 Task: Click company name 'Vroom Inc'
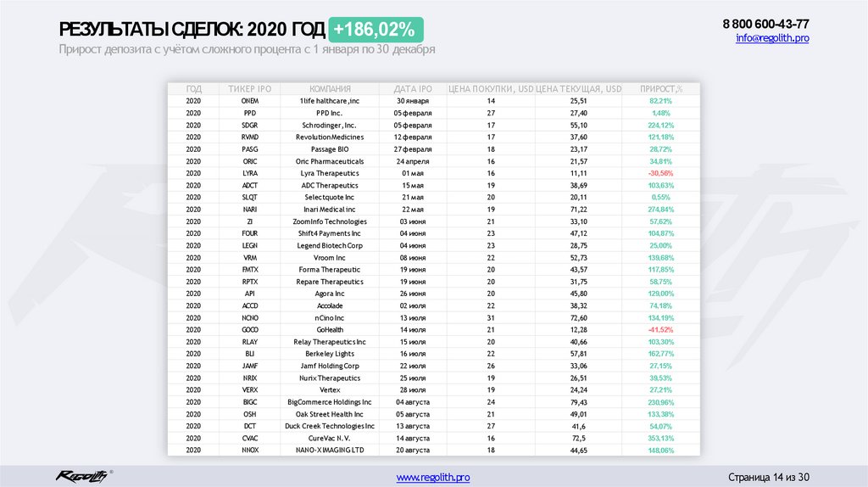(330, 258)
